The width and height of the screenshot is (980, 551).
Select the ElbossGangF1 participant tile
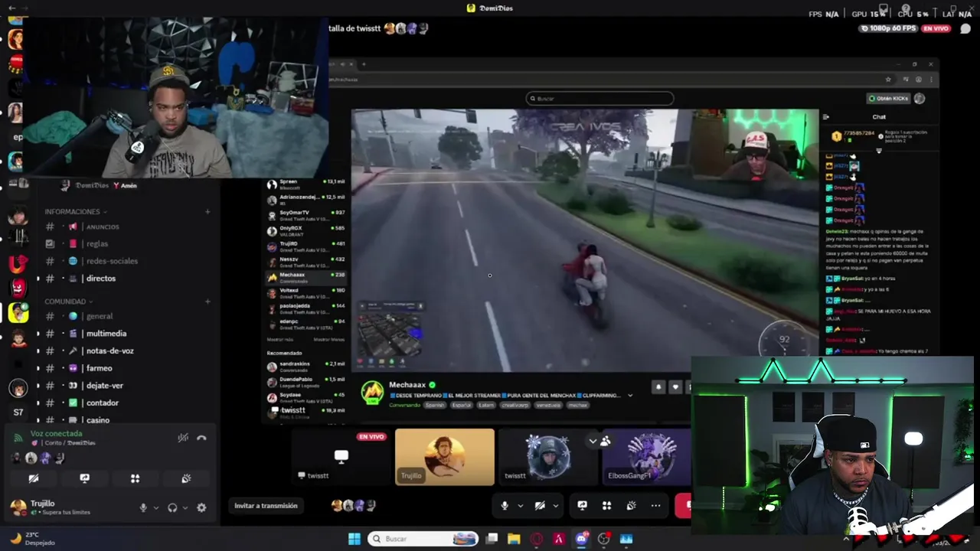point(647,457)
